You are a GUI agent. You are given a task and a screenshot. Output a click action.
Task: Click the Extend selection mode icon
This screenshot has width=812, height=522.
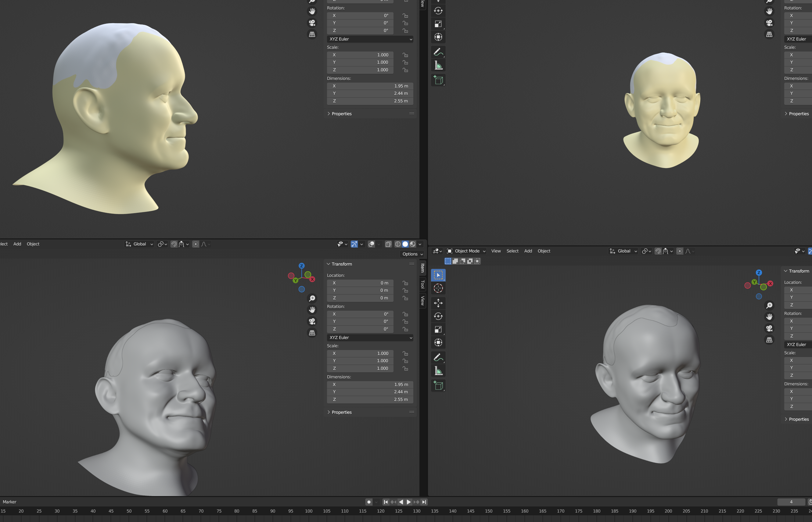[x=455, y=261]
